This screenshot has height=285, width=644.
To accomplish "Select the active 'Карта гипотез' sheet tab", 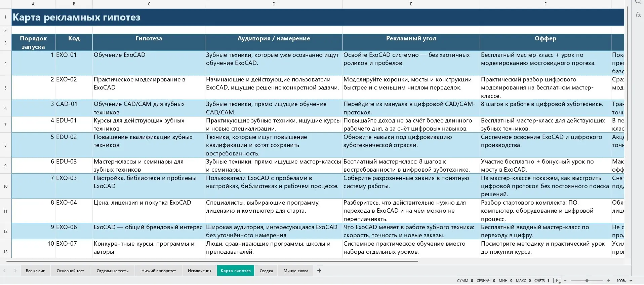I will coord(236,271).
